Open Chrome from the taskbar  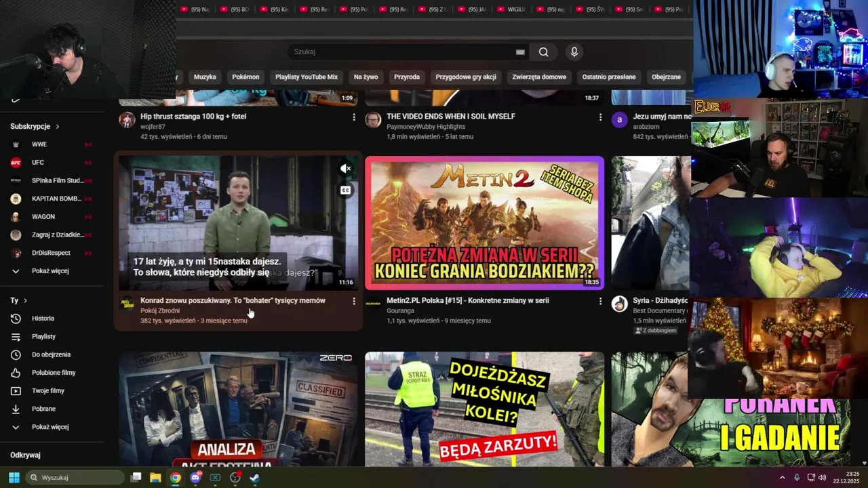coord(176,477)
